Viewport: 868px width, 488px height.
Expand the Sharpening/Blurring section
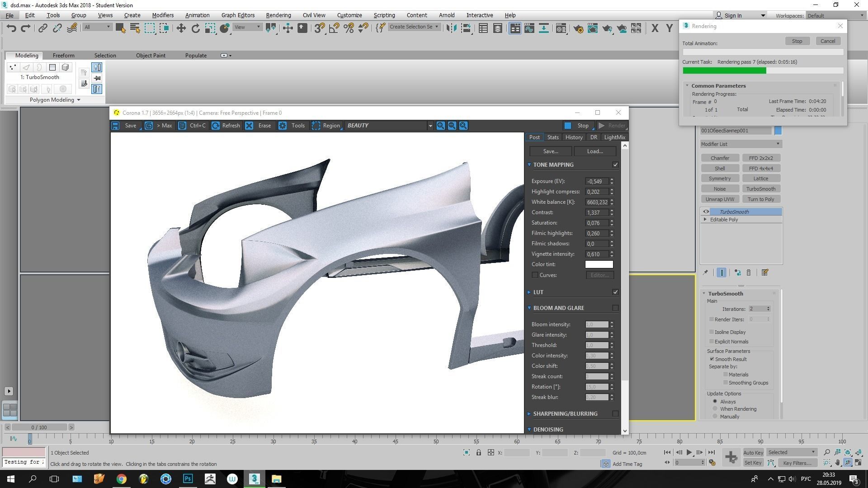565,413
